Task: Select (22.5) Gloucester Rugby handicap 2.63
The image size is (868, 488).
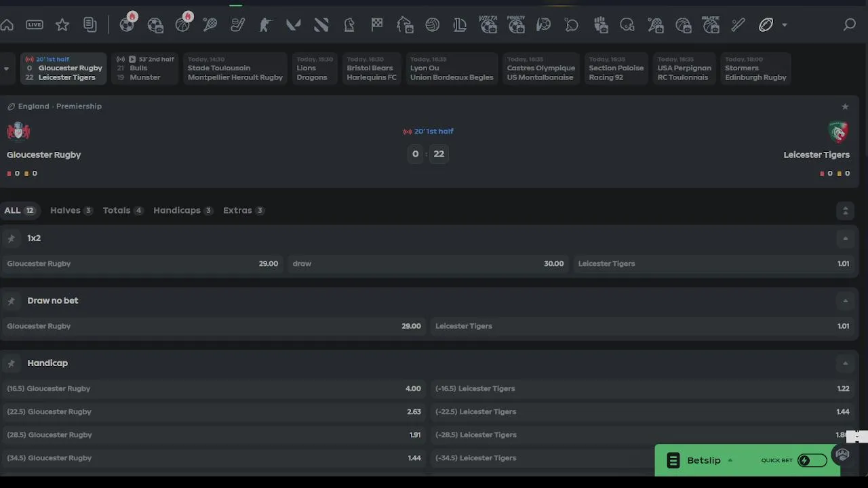Action: coord(214,412)
